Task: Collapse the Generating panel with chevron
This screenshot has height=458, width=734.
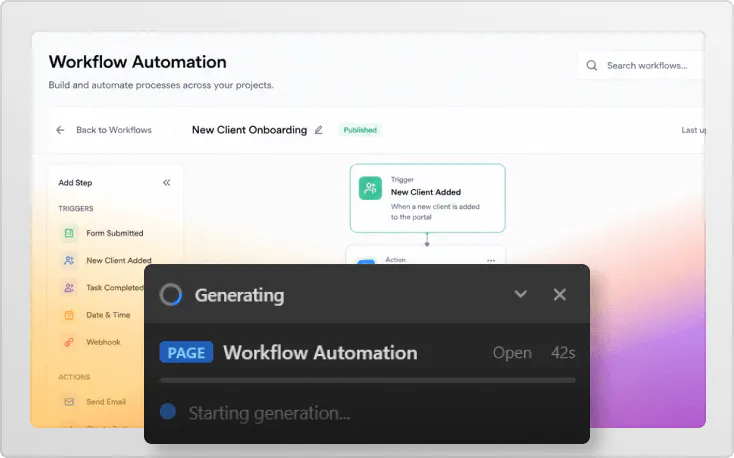Action: coord(521,294)
